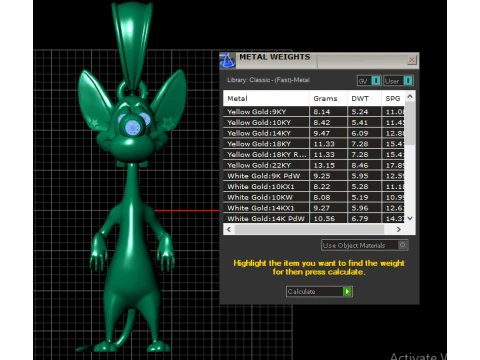Select the White Gold:14KX1 row
This screenshot has width=480, height=360.
[314, 208]
